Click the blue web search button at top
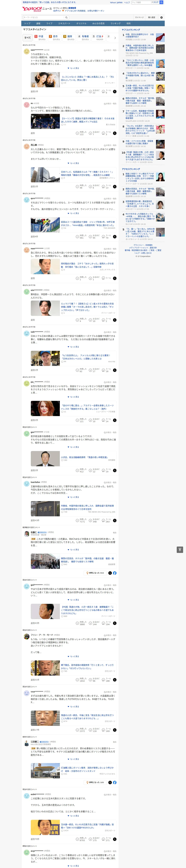The image size is (186, 868). (x=161, y=2)
